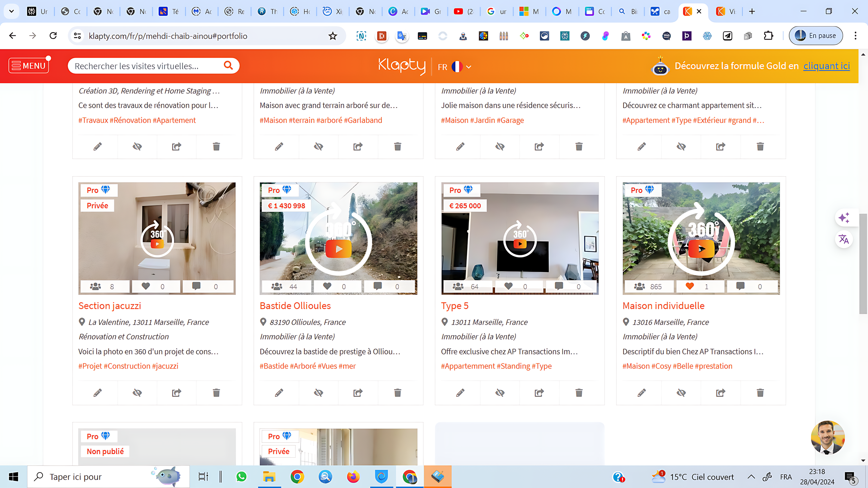Play the Type 5 360 tour
This screenshot has width=868, height=488.
(x=520, y=239)
